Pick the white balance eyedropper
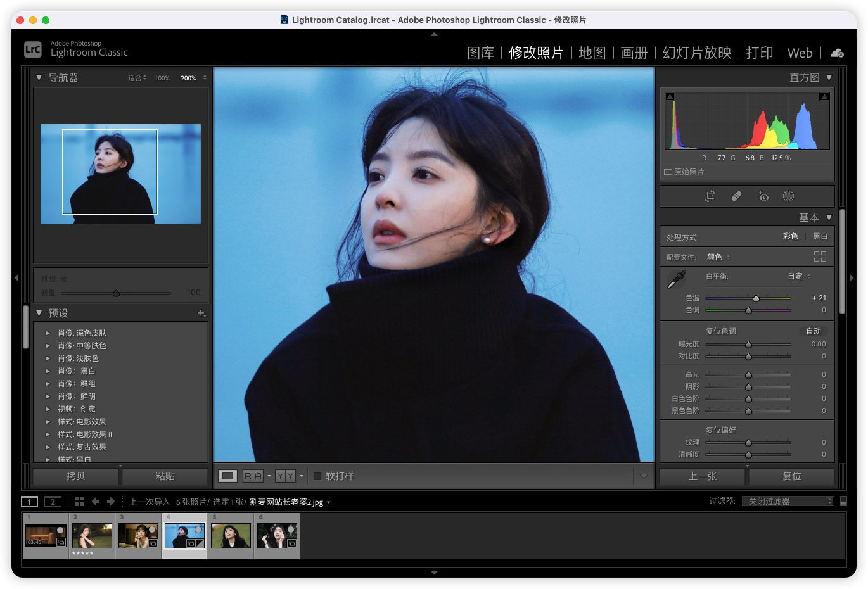The height and width of the screenshot is (589, 868). click(676, 279)
